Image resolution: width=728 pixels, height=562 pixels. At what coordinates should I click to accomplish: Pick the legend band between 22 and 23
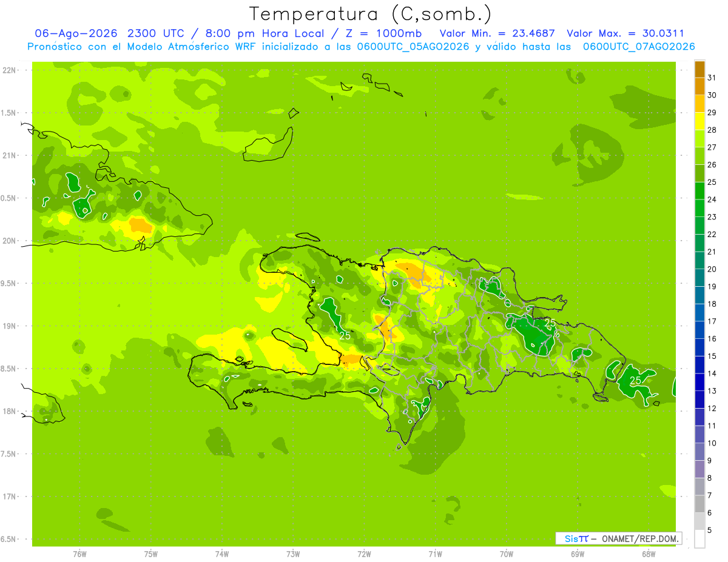coord(699,226)
